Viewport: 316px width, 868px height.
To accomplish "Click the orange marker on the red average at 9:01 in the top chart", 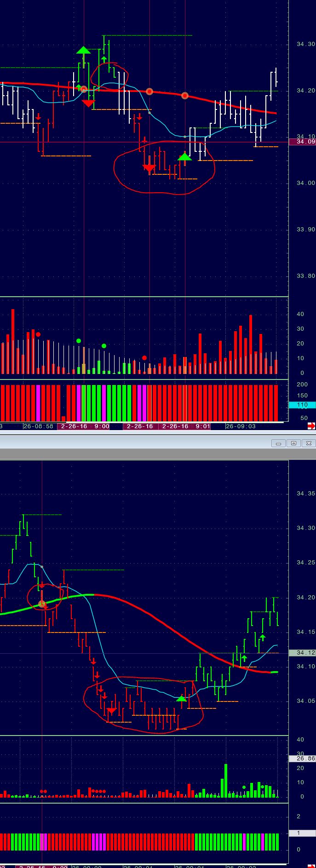I will pyautogui.click(x=185, y=96).
